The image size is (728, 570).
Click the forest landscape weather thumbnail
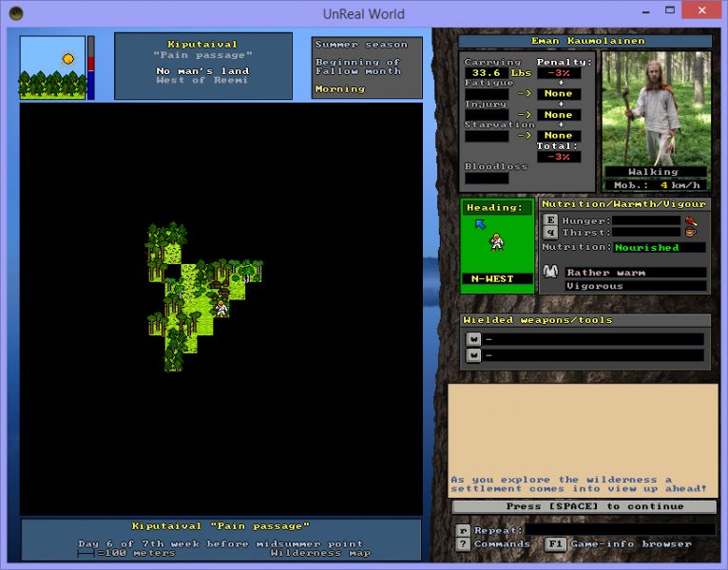(52, 67)
